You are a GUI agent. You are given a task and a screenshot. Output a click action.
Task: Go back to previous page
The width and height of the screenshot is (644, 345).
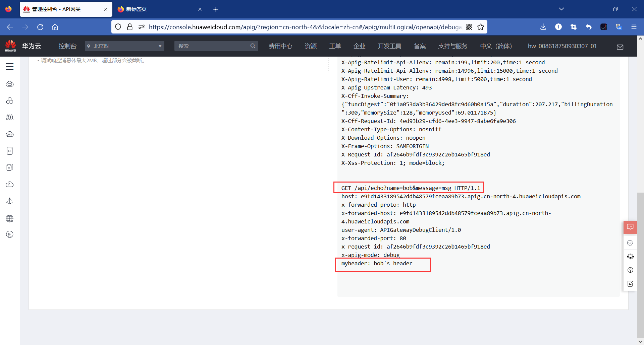pos(10,27)
